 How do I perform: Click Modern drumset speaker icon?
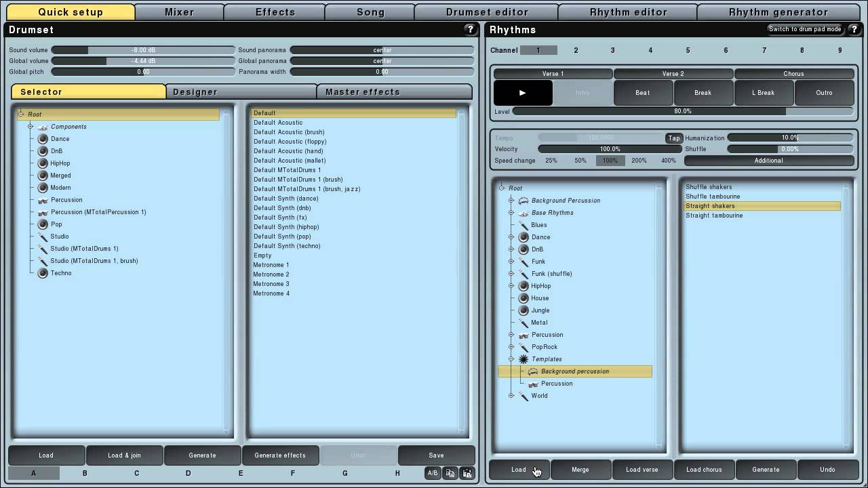pos(43,188)
